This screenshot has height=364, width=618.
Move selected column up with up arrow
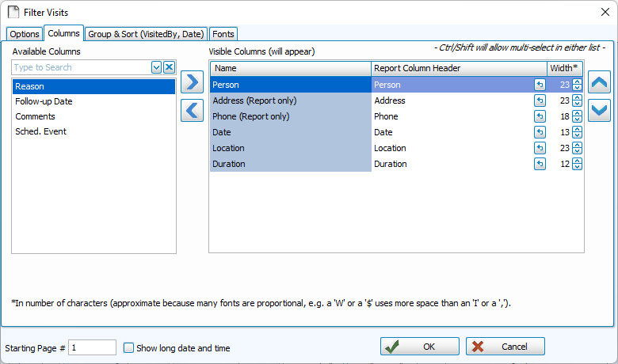[600, 82]
